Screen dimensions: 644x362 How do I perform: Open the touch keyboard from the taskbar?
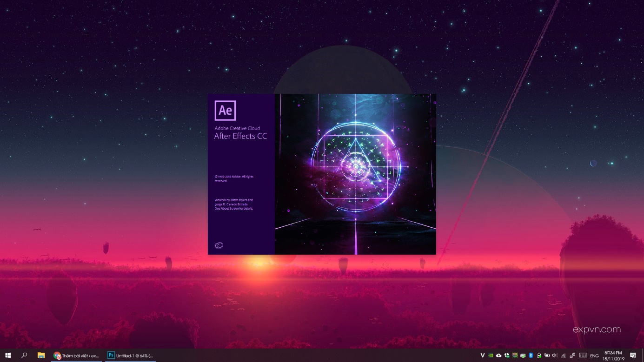(x=583, y=355)
